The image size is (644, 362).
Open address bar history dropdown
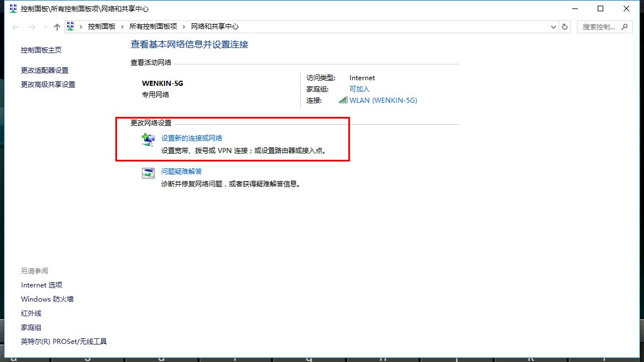(x=553, y=27)
